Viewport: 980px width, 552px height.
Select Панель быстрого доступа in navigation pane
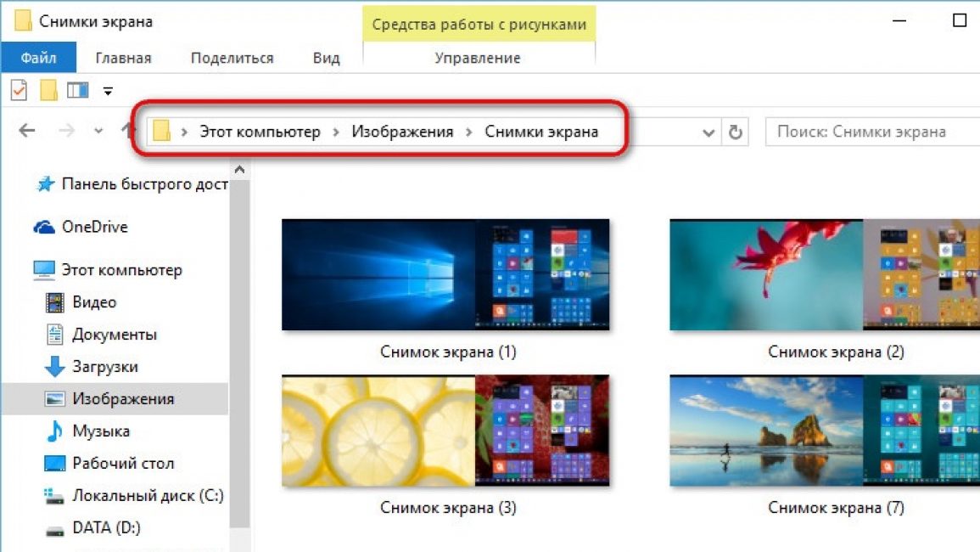[x=144, y=184]
